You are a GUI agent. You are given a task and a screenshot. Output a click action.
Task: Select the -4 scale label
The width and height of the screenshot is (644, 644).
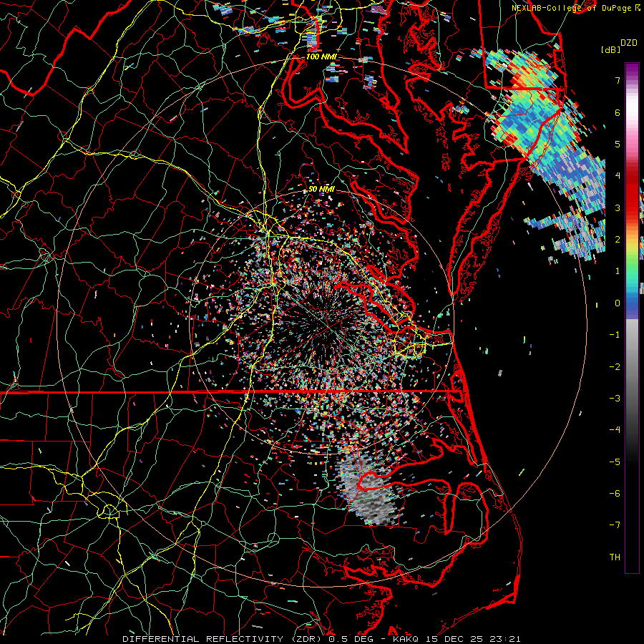click(x=615, y=430)
